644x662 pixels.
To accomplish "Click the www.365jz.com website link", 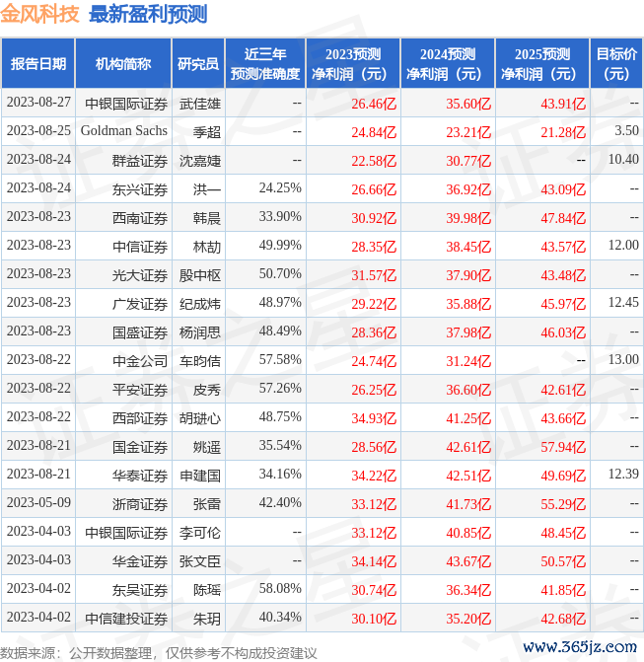I will coord(580,647).
